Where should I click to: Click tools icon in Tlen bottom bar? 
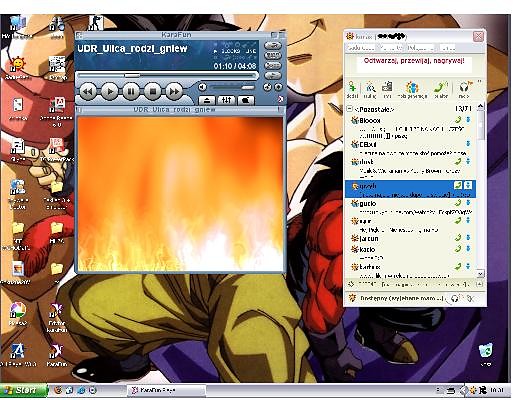(x=470, y=298)
